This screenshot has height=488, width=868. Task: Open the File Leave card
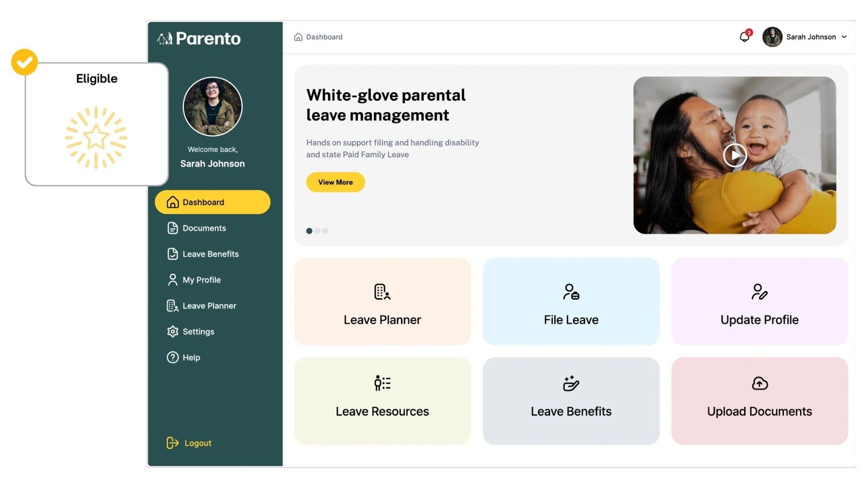571,301
